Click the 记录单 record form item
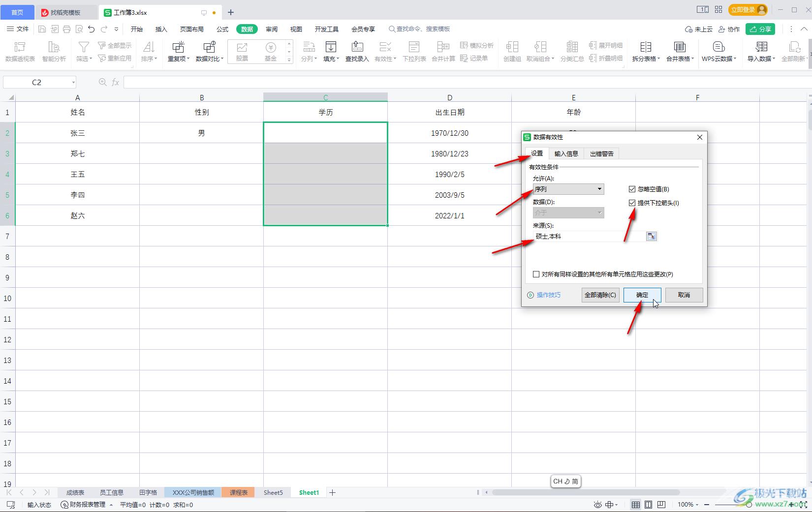 tap(474, 58)
